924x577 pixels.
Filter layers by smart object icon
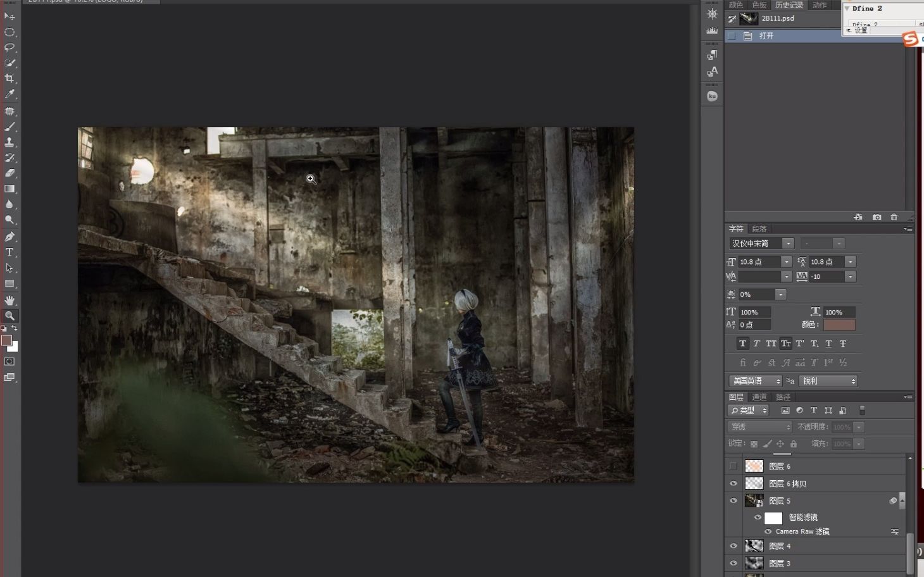[x=843, y=410]
